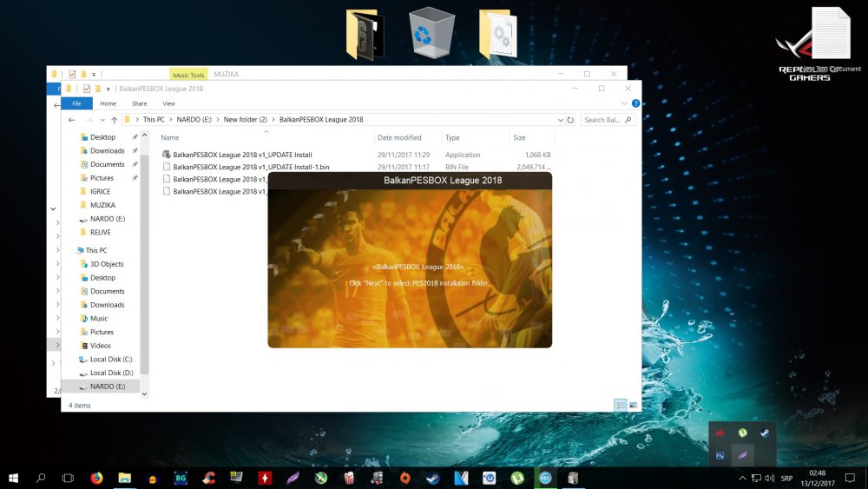Open the Share ribbon tab

[139, 103]
